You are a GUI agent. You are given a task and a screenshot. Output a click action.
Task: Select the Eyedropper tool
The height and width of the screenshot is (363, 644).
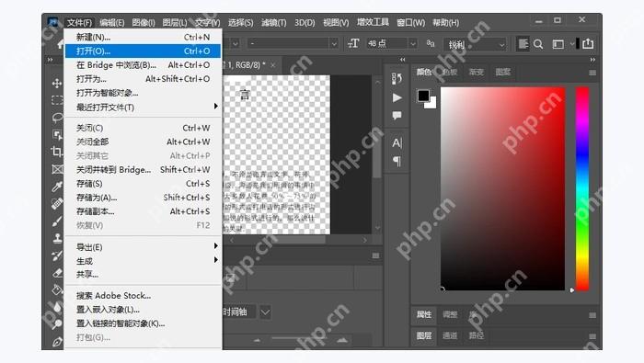pos(57,187)
